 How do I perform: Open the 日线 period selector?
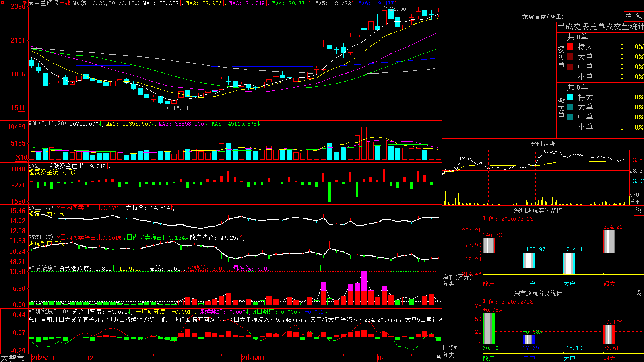(65, 3)
